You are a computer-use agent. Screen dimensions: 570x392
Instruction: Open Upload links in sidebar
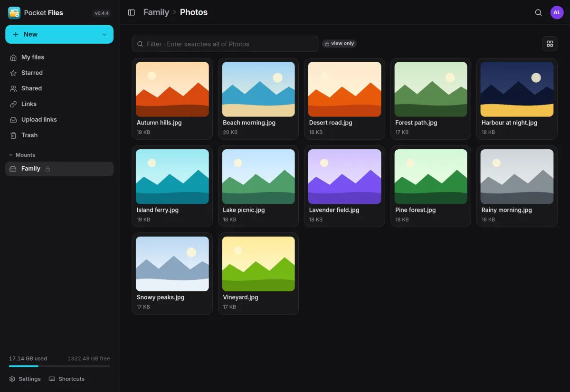[x=59, y=120]
